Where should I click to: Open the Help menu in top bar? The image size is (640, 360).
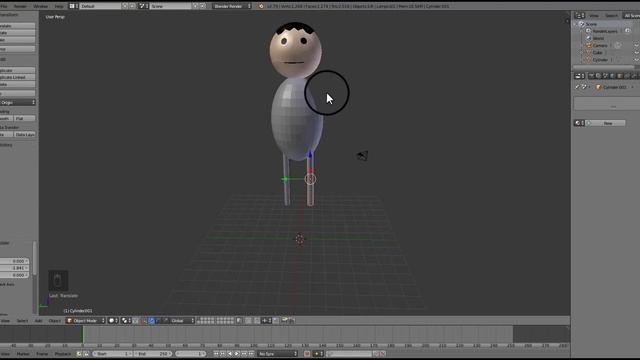coord(59,6)
